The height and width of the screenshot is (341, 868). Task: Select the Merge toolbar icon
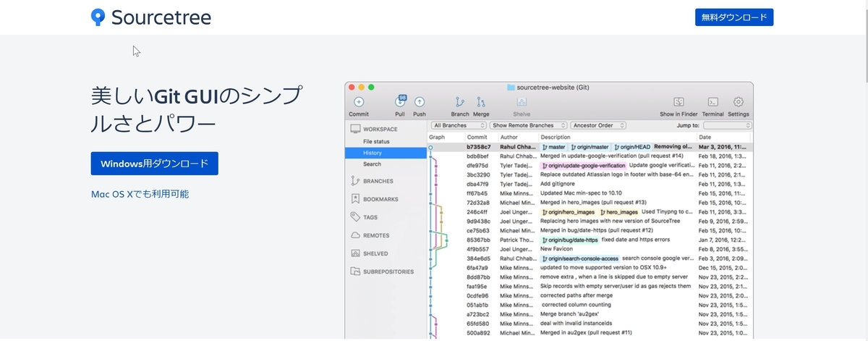[481, 102]
